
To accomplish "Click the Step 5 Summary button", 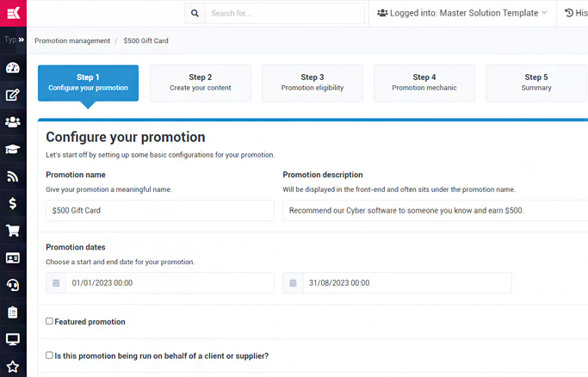I will click(535, 83).
